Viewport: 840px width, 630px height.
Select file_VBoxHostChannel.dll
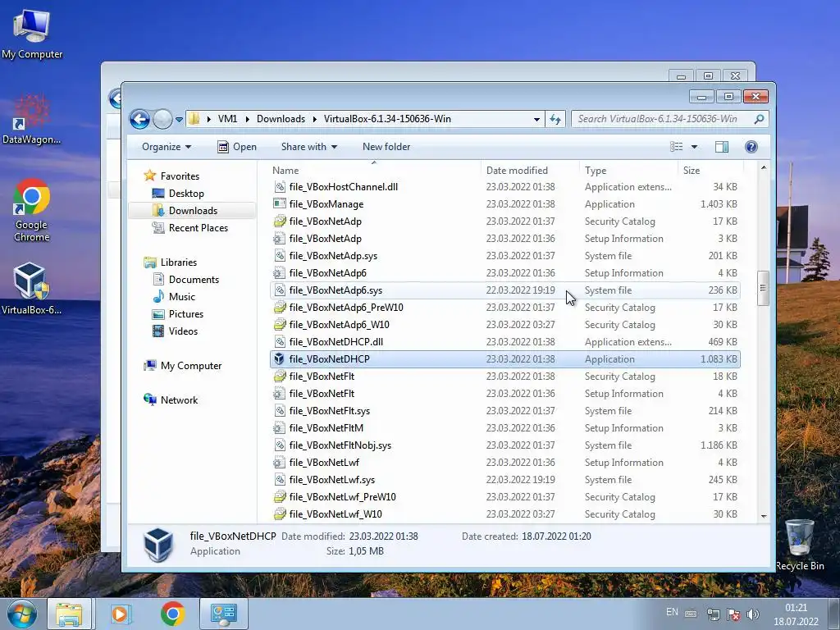[344, 187]
